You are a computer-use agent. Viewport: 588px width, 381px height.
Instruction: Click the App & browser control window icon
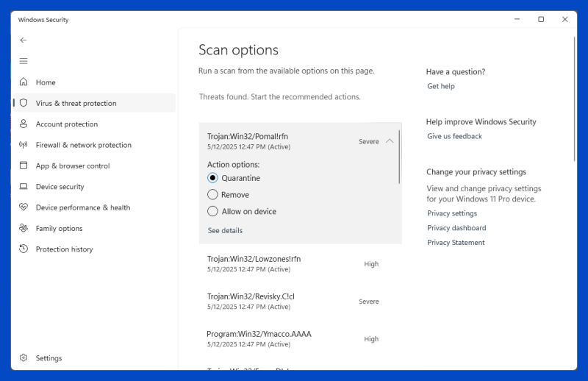24,165
